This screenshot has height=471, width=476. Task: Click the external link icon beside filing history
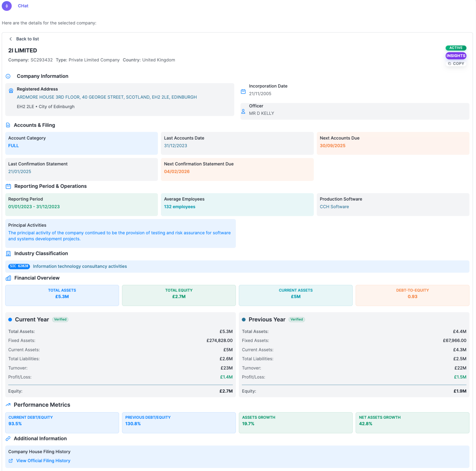11,461
